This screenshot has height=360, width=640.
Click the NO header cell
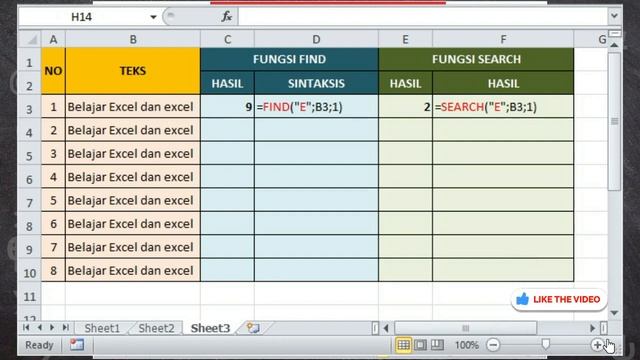[x=53, y=71]
